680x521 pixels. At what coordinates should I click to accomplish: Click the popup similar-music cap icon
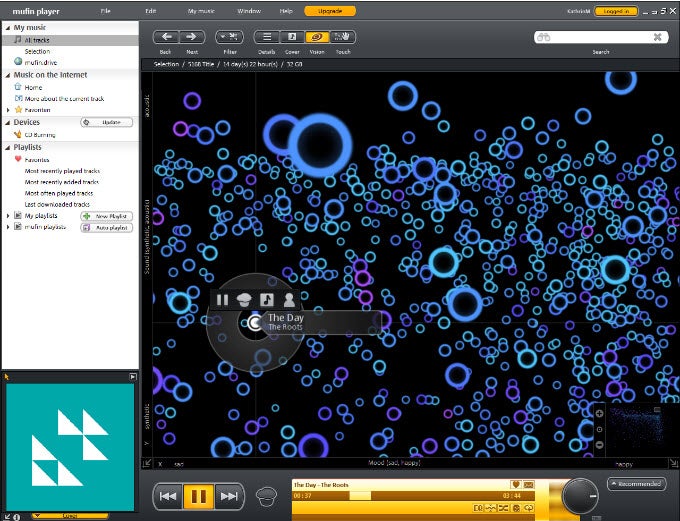[x=244, y=299]
